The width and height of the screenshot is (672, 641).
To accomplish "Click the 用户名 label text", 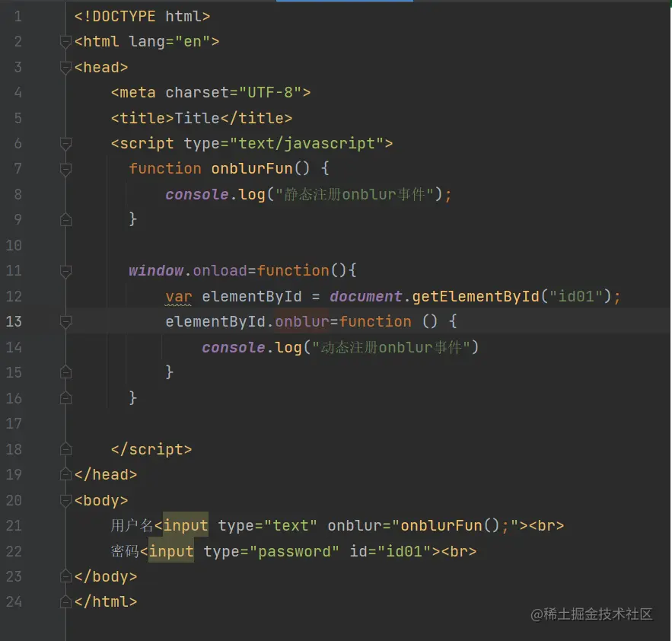I will [x=132, y=525].
